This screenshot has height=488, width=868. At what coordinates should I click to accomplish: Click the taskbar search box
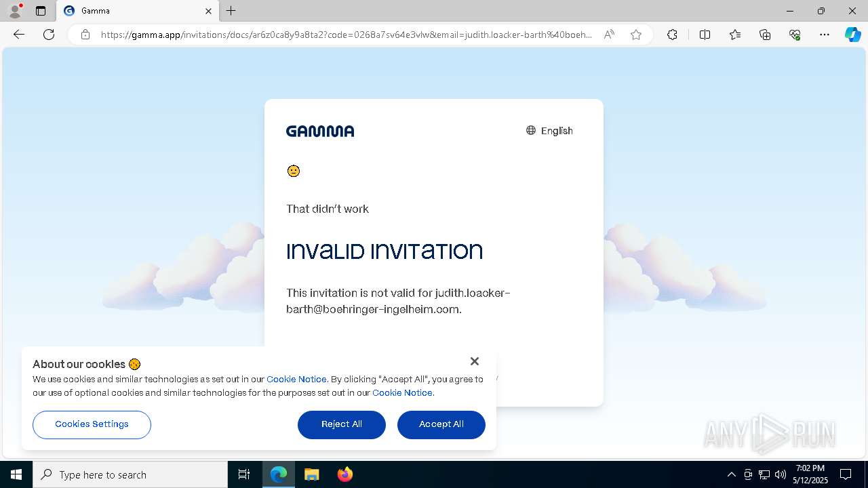[x=130, y=474]
